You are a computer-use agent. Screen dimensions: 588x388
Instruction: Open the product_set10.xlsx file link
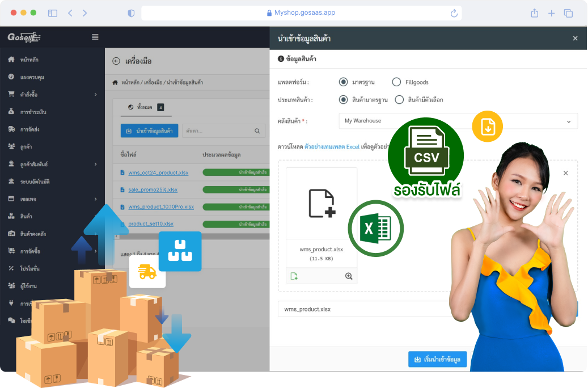coord(151,224)
